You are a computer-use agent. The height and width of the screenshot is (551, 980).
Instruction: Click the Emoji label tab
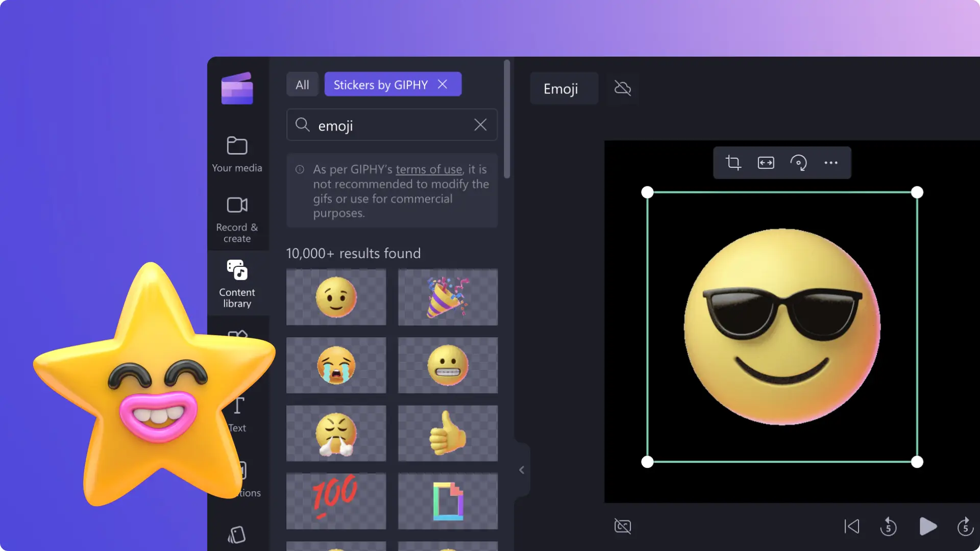pos(560,87)
